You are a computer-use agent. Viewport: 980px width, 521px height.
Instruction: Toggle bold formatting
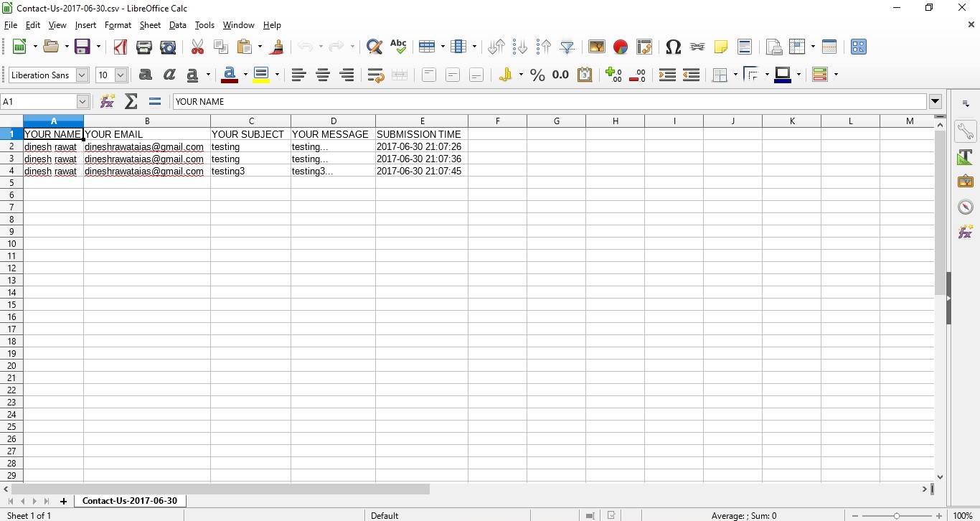pos(146,75)
